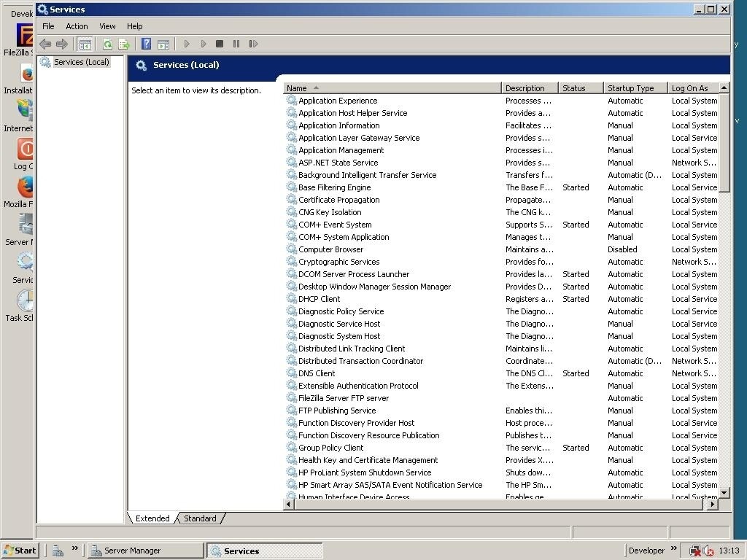Click the Export List icon
The image size is (747, 560).
click(124, 44)
